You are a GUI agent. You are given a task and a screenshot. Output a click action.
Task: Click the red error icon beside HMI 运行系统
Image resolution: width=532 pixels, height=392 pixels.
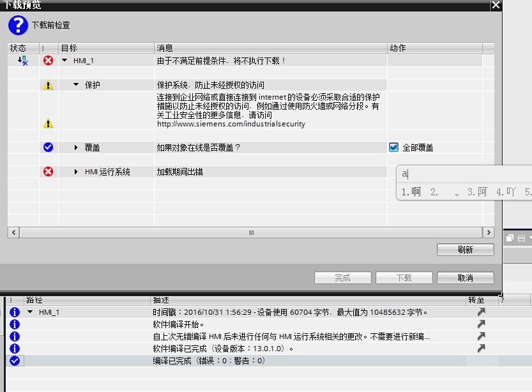coord(48,172)
